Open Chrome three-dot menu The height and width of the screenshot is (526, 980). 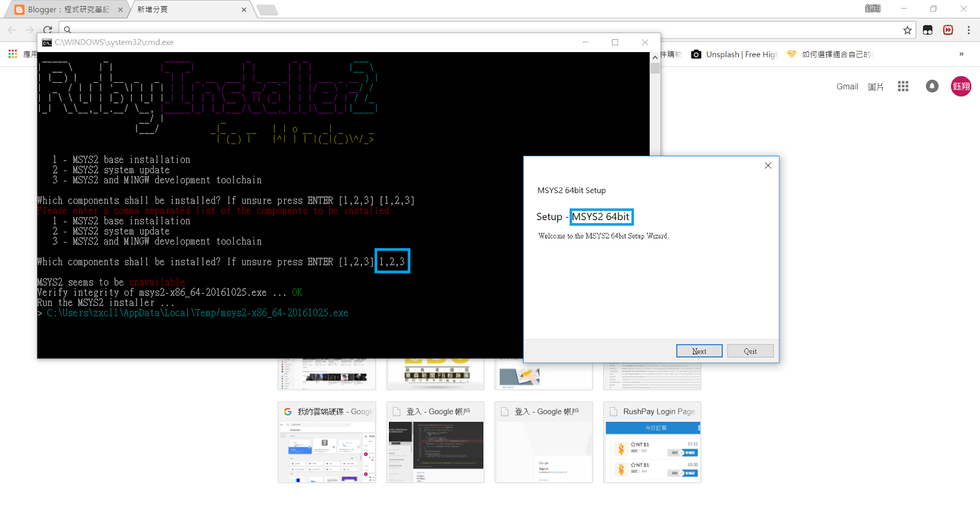coord(968,30)
